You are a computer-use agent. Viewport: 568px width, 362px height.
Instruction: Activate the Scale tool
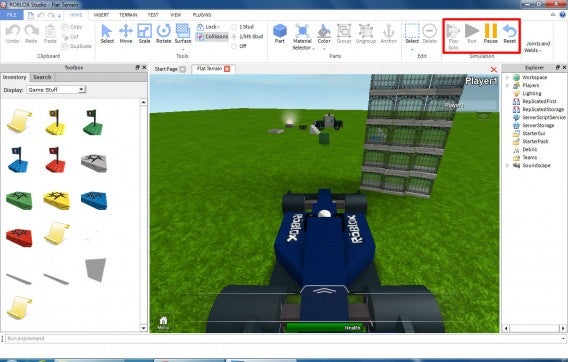coord(145,34)
